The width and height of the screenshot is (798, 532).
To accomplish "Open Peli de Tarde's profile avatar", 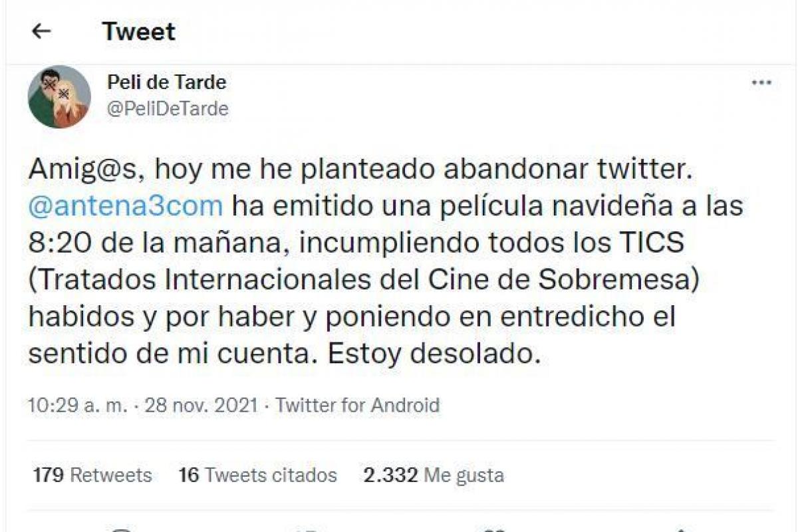I will pyautogui.click(x=59, y=96).
